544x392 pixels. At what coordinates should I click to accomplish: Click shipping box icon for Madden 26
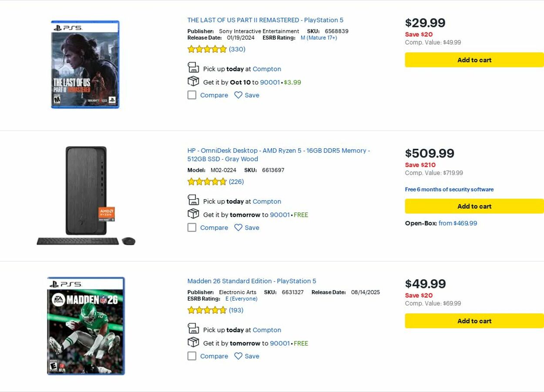click(193, 342)
